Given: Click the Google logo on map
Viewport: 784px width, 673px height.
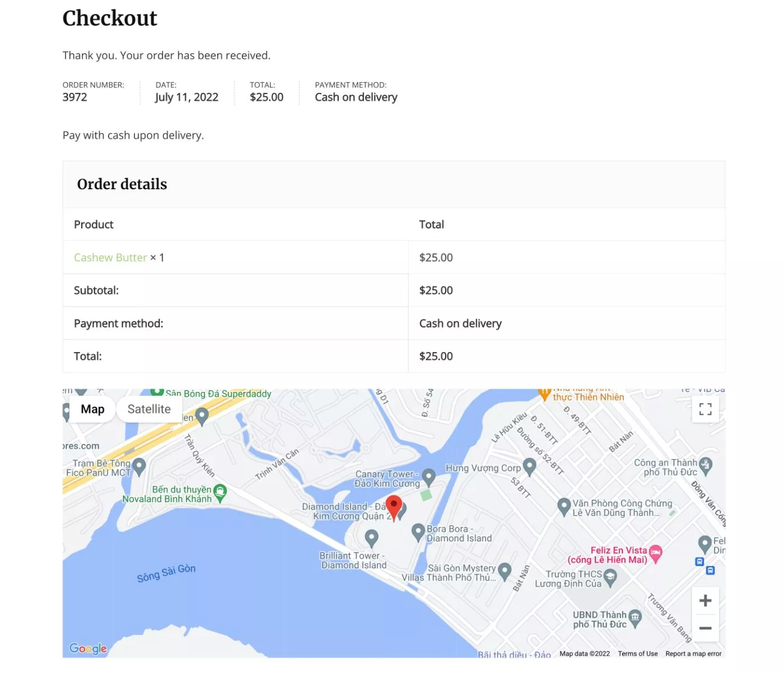Looking at the screenshot, I should 88,648.
